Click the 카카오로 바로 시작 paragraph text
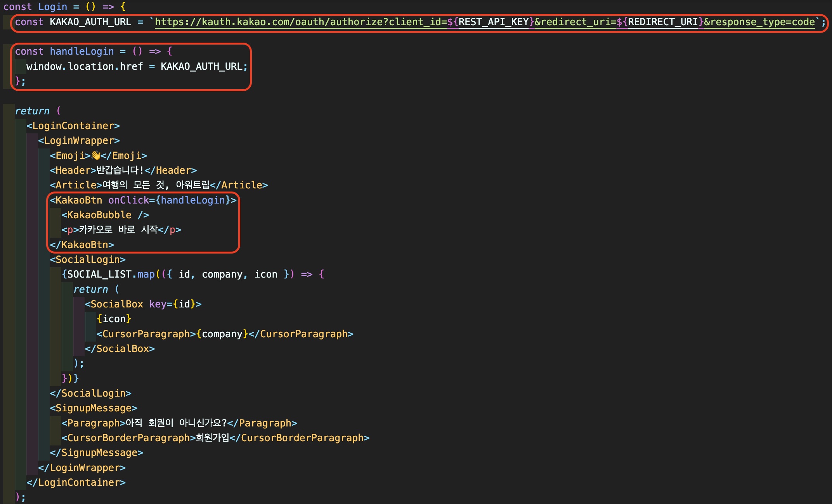This screenshot has height=504, width=832. click(x=118, y=230)
